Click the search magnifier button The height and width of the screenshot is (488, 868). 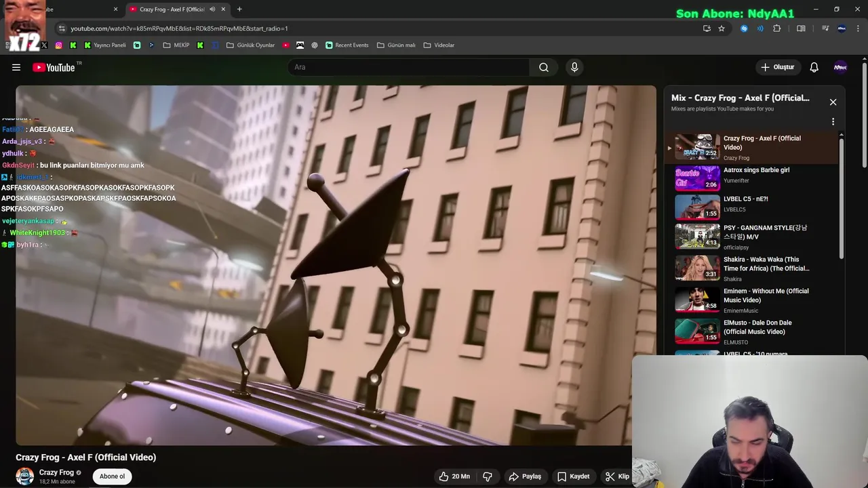click(x=544, y=67)
